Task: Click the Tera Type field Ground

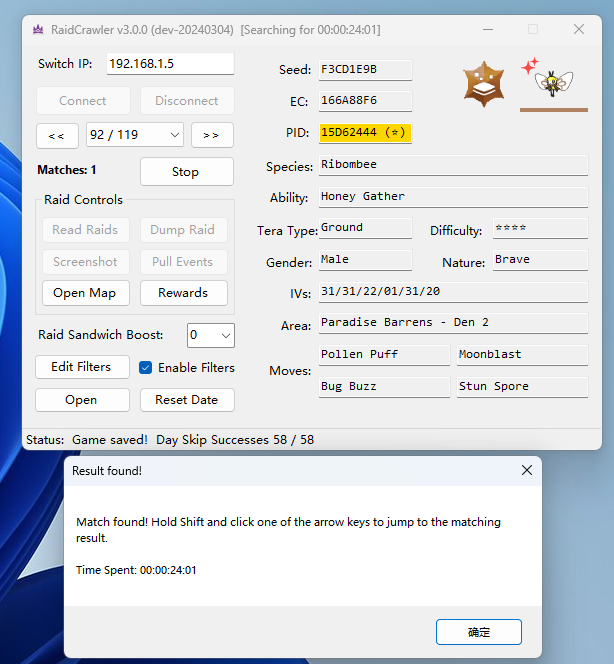Action: 365,228
